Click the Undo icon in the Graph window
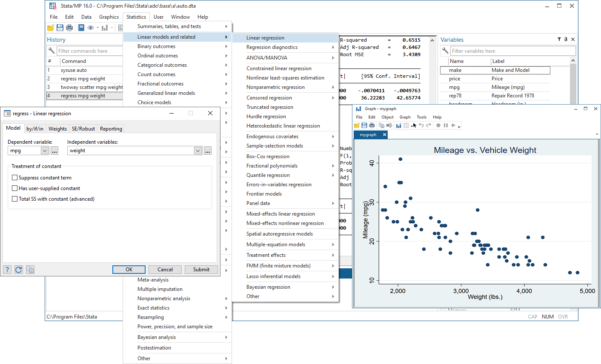 421,125
